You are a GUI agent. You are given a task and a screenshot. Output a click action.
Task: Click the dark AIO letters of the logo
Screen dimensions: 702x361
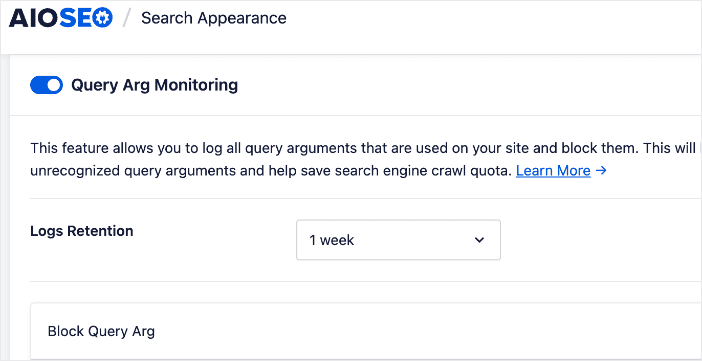tap(34, 18)
